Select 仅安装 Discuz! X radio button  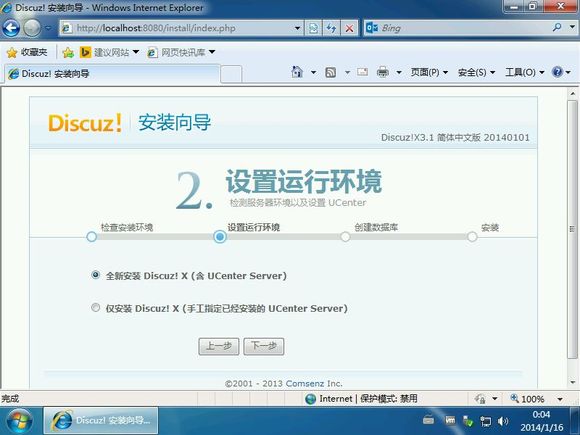[95, 307]
